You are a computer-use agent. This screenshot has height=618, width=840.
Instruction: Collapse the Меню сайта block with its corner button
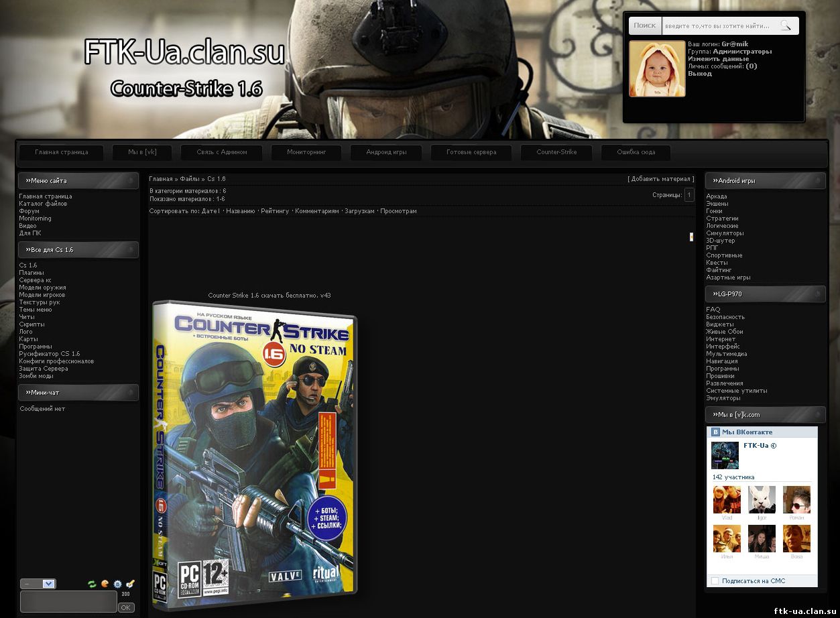pyautogui.click(x=131, y=180)
